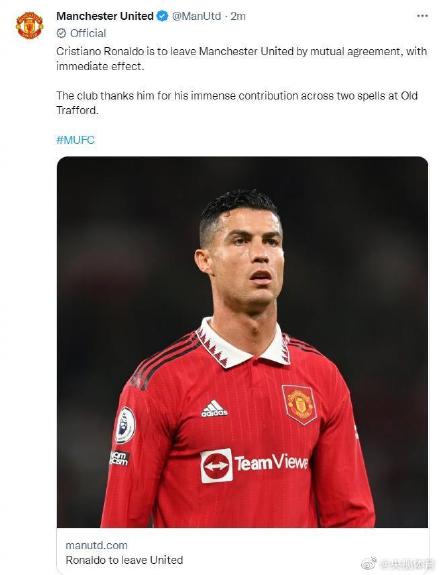Visit the manutd.com domain link
The width and height of the screenshot is (440, 575).
click(96, 545)
